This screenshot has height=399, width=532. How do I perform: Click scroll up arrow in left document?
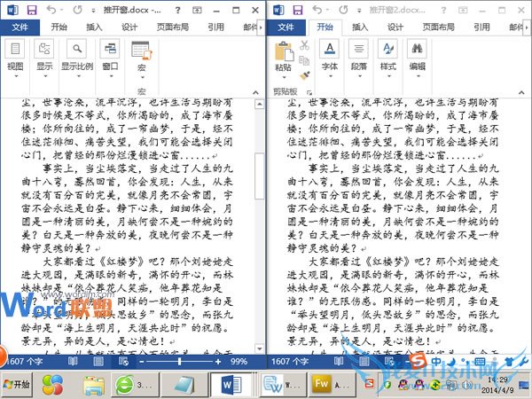(x=260, y=104)
